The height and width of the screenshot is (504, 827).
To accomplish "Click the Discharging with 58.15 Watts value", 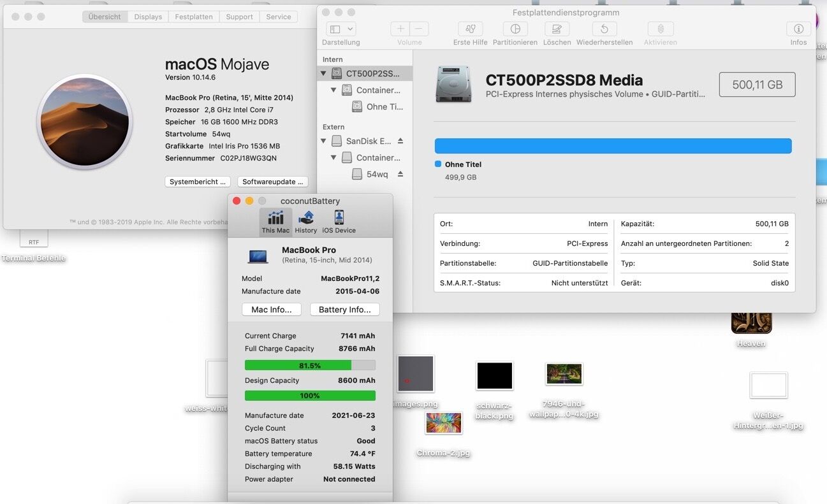I will pyautogui.click(x=355, y=466).
